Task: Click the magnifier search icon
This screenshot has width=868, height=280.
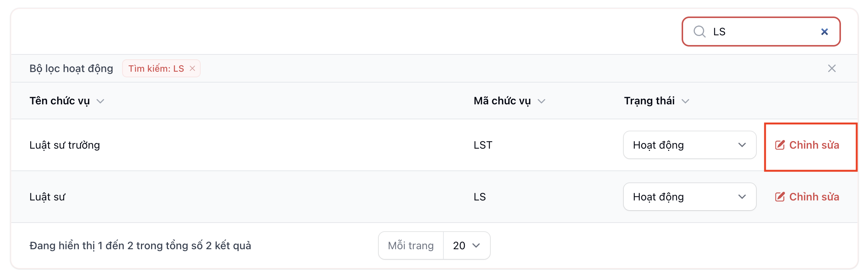Action: (699, 32)
